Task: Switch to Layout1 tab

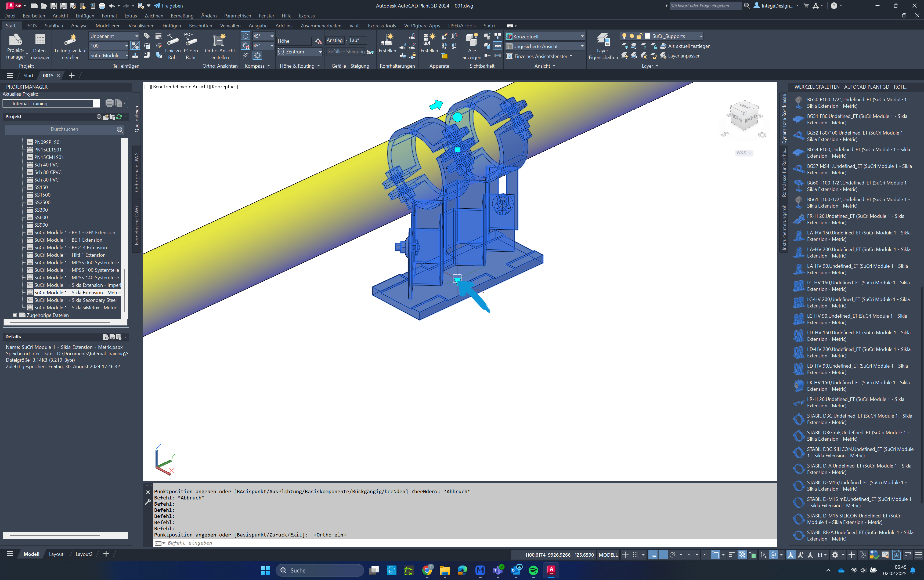Action: (57, 554)
